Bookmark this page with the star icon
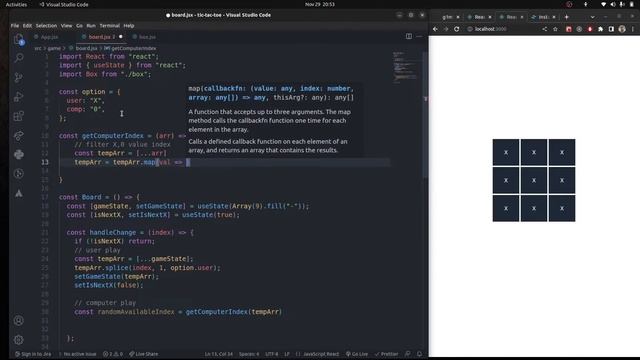Screen dimensions: 640x360 tap(555, 29)
